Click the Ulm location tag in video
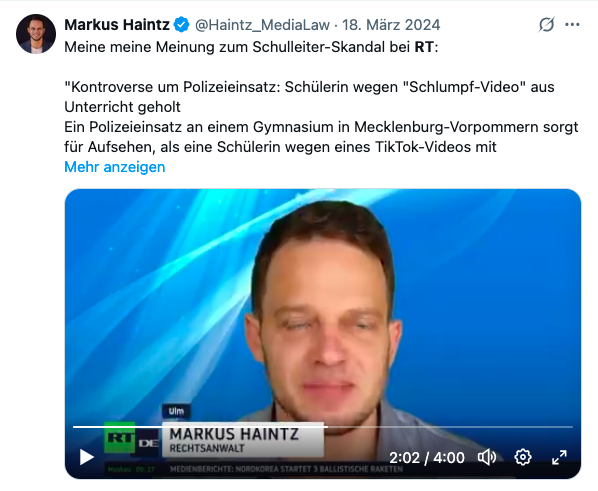Viewport: 598px width, 491px height. pyautogui.click(x=176, y=411)
